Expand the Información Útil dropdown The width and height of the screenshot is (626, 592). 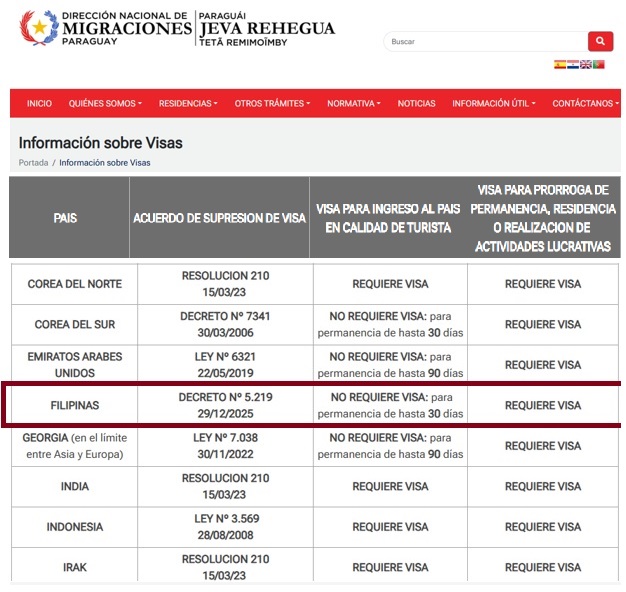tap(493, 104)
